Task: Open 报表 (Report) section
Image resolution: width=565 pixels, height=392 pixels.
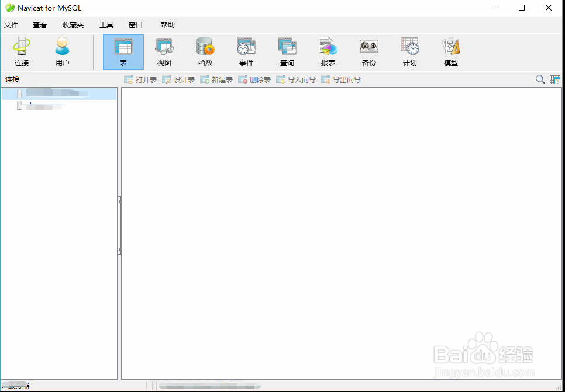Action: (328, 52)
